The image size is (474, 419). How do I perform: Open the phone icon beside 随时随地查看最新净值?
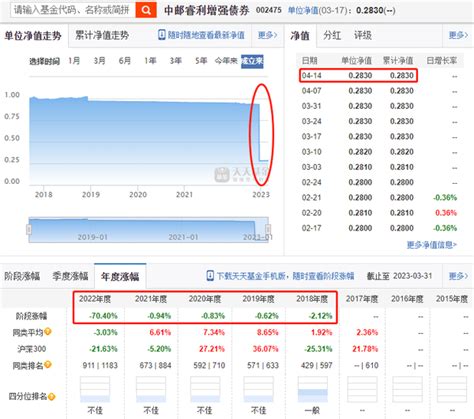pos(162,35)
